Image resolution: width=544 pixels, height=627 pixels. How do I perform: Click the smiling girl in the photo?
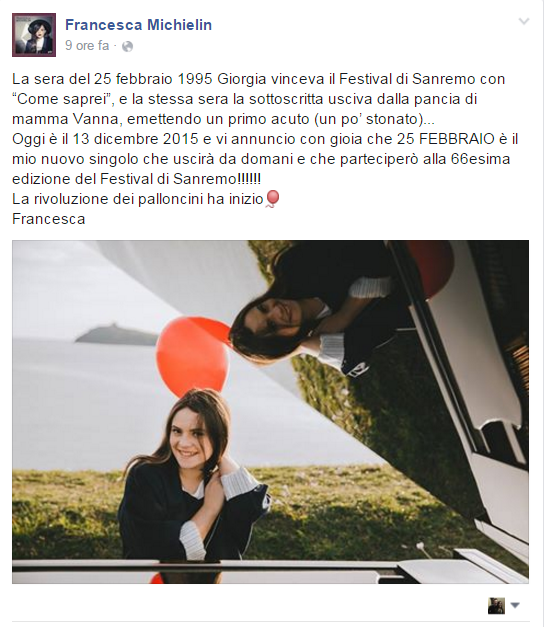pyautogui.click(x=192, y=476)
